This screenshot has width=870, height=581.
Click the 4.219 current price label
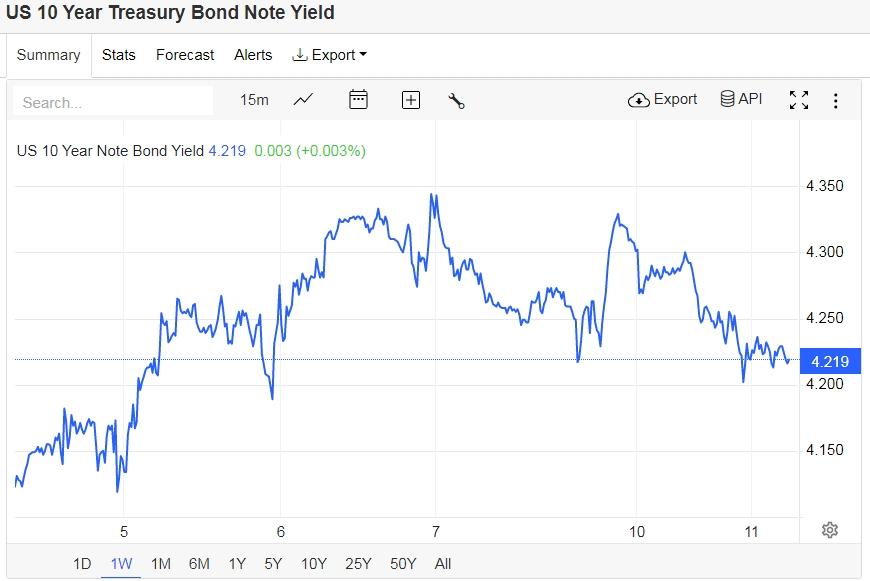(x=829, y=362)
